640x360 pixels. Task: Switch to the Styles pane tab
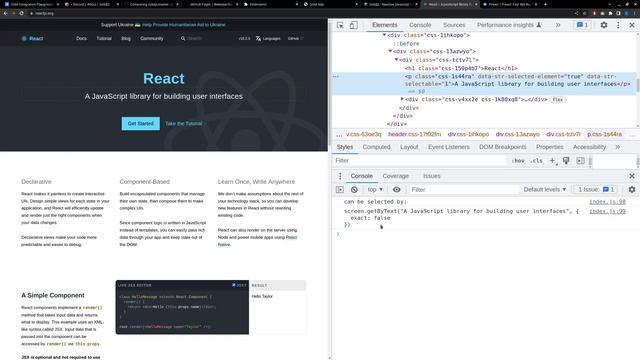345,147
